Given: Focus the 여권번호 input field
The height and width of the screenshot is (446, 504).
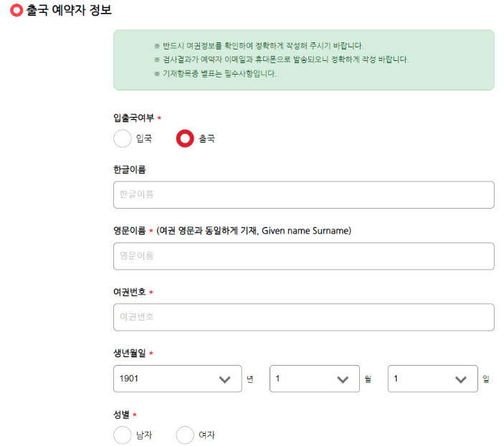Looking at the screenshot, I should pos(304,317).
